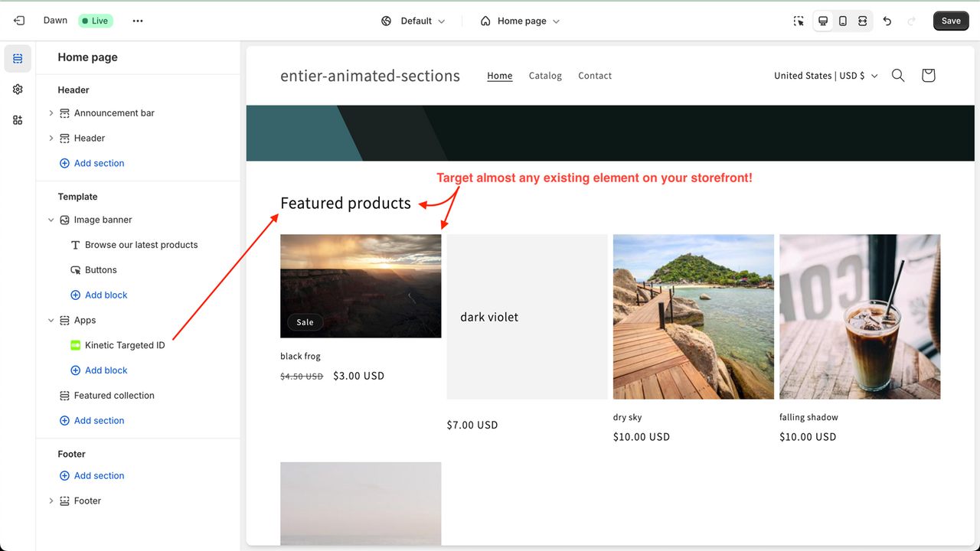Click the Announcement bar section icon
The width and height of the screenshot is (980, 551).
click(65, 113)
